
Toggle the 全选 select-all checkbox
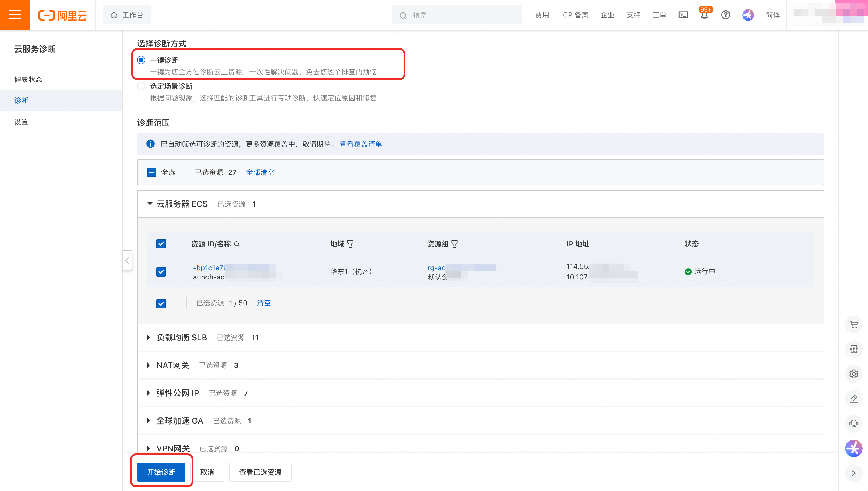152,172
